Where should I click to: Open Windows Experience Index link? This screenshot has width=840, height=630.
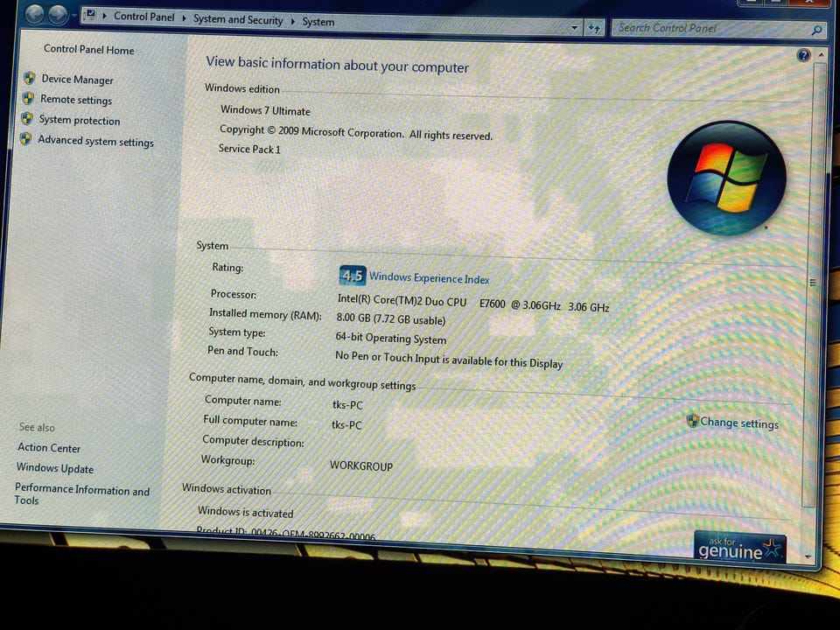[429, 278]
